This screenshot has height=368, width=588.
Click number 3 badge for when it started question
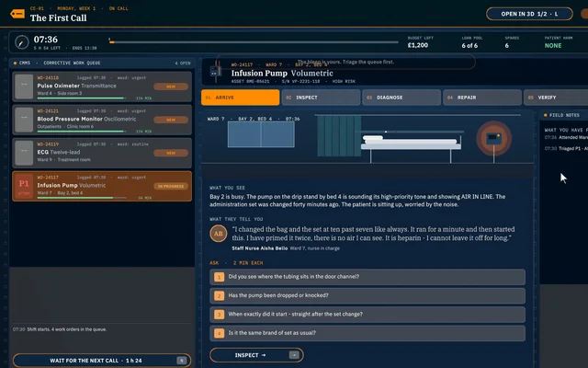(x=219, y=315)
